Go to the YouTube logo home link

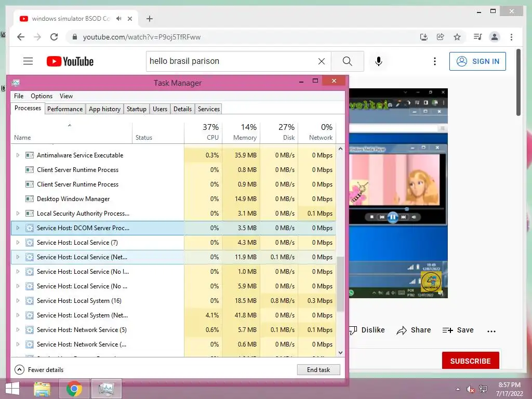click(70, 61)
